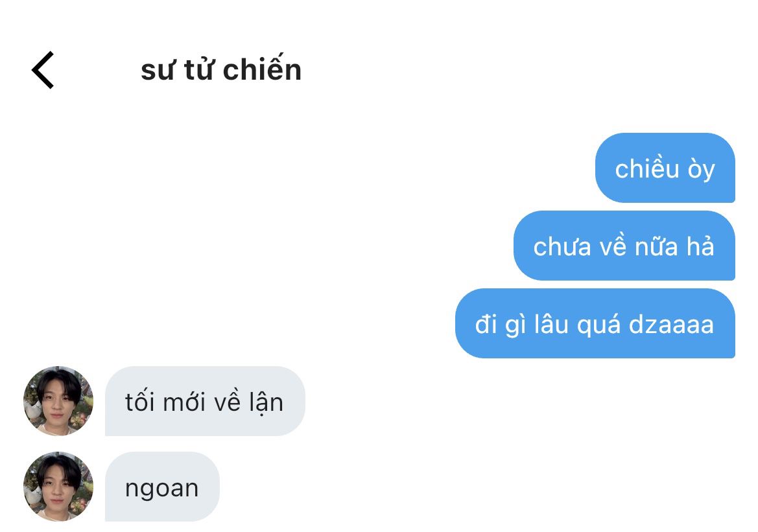Click the word òy in first blue bubble

pos(701,170)
